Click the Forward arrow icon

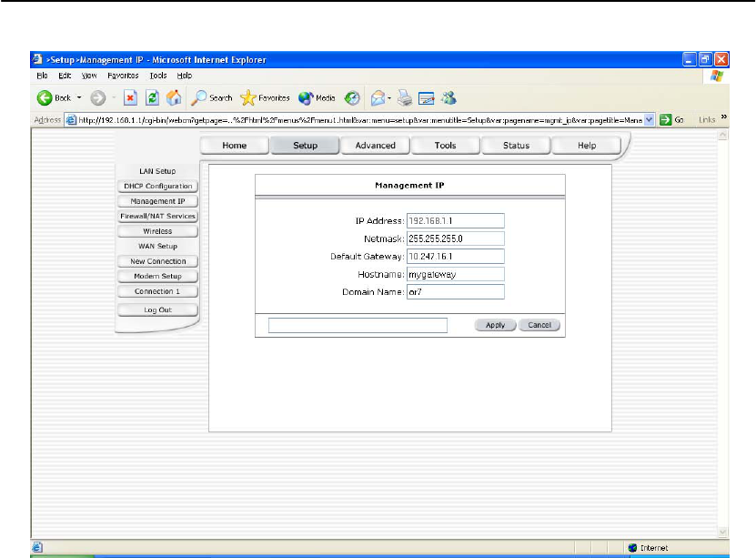(x=98, y=98)
